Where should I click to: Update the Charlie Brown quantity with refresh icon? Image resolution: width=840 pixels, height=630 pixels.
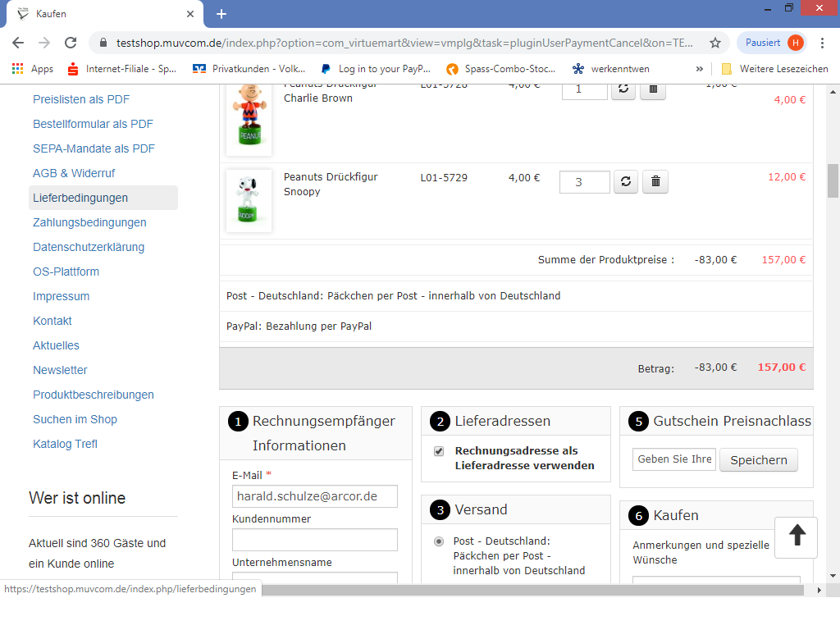623,89
